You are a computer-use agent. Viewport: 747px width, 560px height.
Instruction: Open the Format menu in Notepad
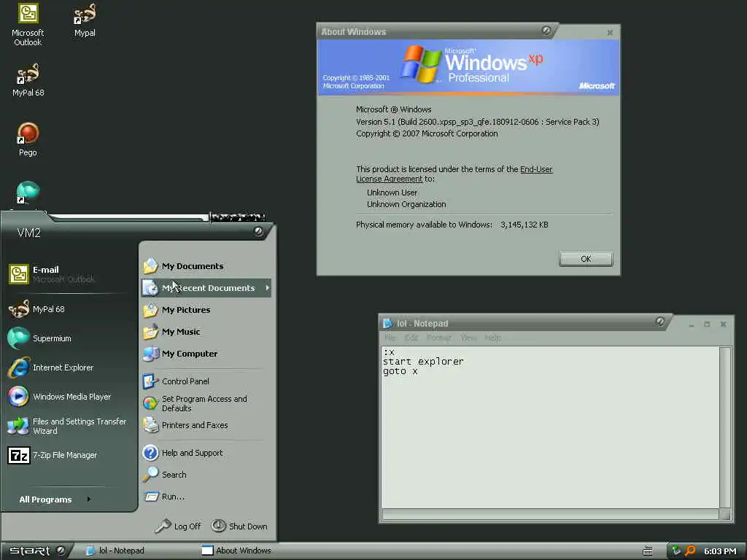(x=438, y=338)
